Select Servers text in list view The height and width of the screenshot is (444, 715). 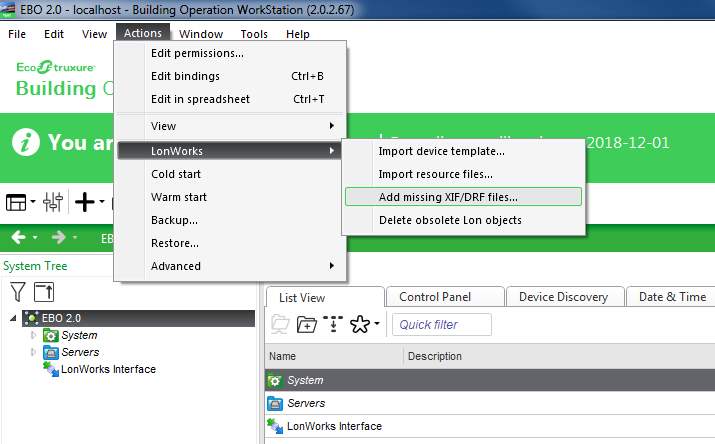(306, 403)
